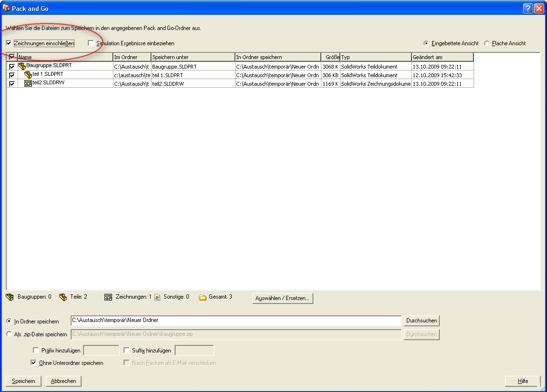This screenshot has height=392, width=547.
Task: Click the Baugruppen assembly count icon
Action: coord(10,297)
